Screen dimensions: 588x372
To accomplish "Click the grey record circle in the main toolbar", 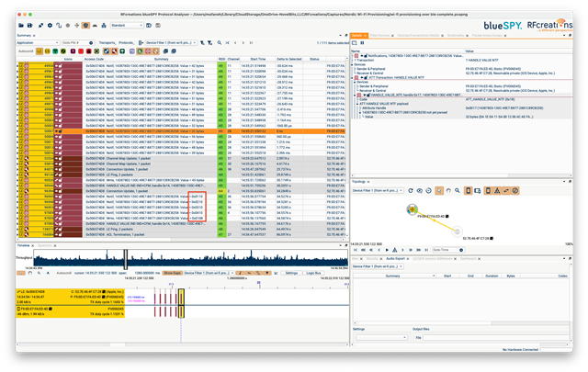I will tap(68, 25).
